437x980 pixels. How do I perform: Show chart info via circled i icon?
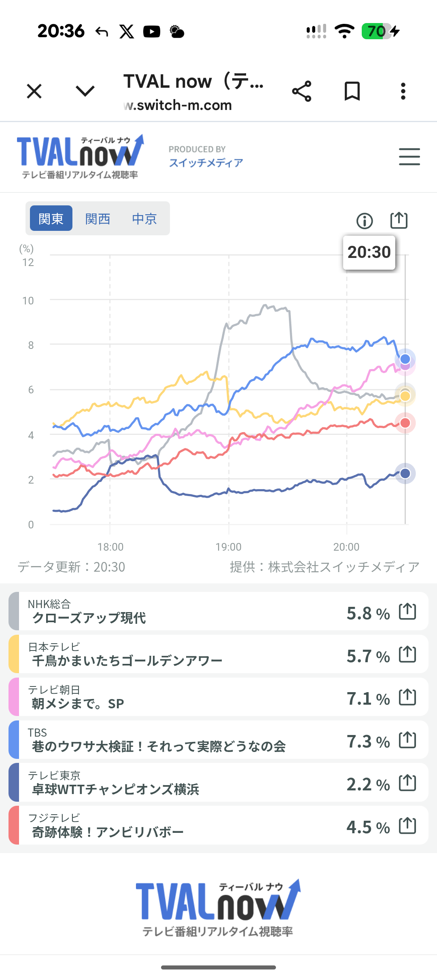pos(365,221)
